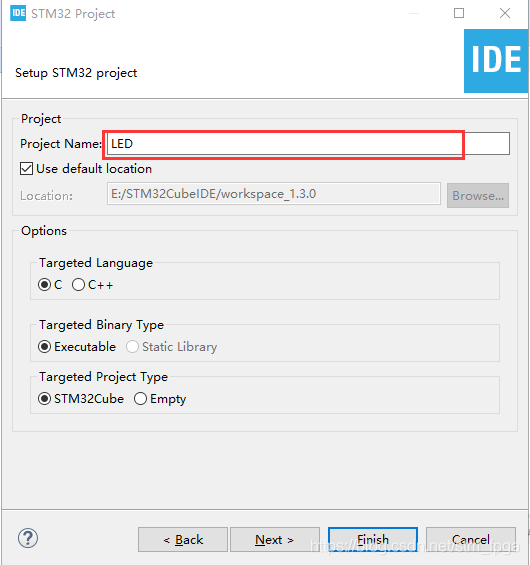Viewport: 530px width, 565px height.
Task: Click the Options group label
Action: 44,231
